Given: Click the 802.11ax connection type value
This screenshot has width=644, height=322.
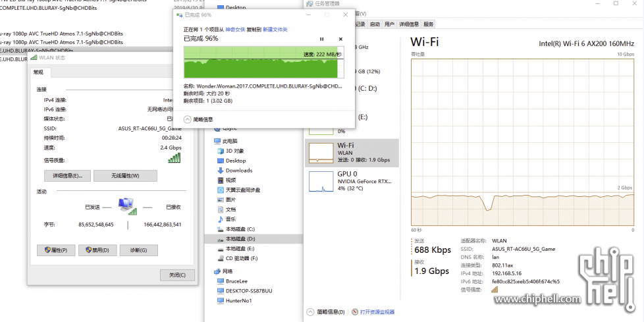Looking at the screenshot, I should (502, 265).
